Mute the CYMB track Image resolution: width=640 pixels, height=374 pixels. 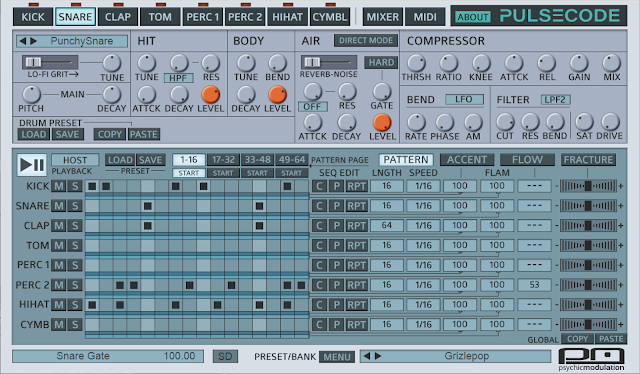point(59,325)
